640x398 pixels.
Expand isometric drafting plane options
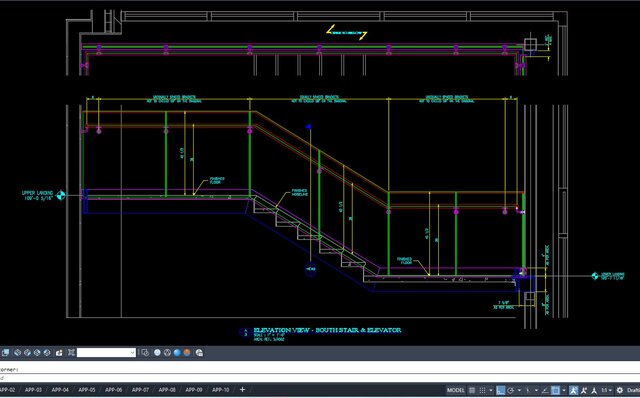pos(536,390)
